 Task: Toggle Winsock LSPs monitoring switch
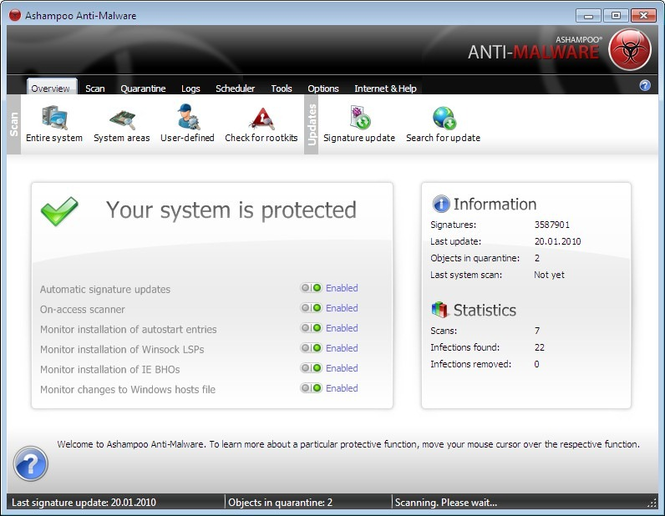coord(311,348)
